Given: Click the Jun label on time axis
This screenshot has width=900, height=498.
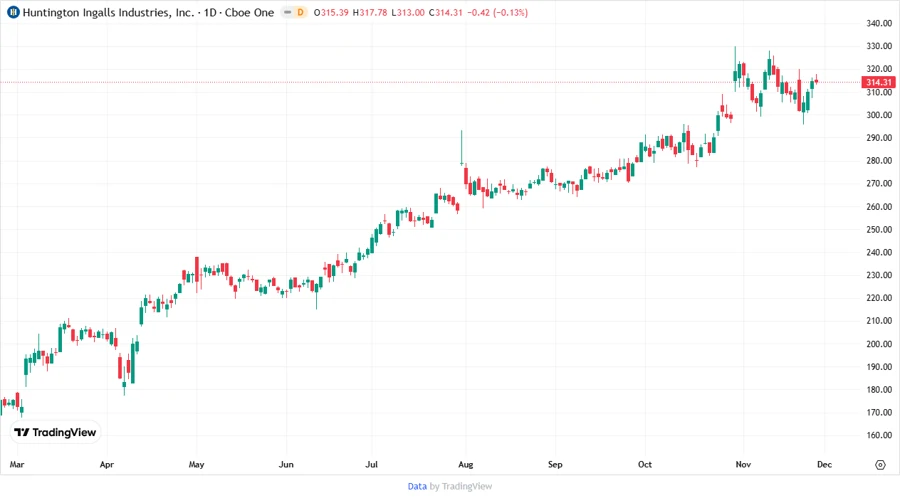Looking at the screenshot, I should (286, 465).
